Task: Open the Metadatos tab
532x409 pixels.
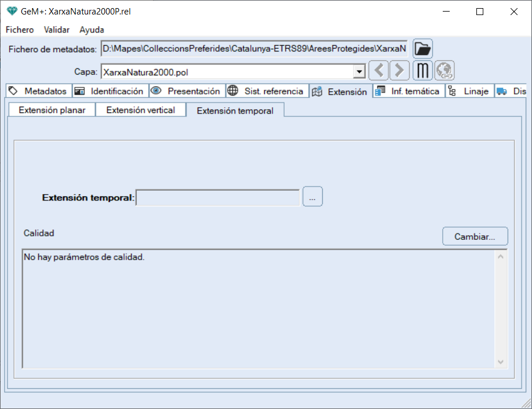Action: pos(38,92)
